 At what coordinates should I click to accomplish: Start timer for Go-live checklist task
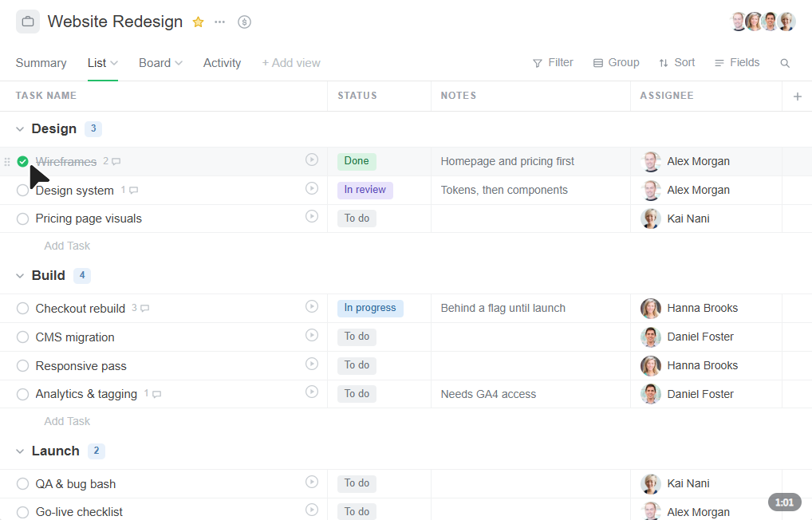[x=312, y=510]
